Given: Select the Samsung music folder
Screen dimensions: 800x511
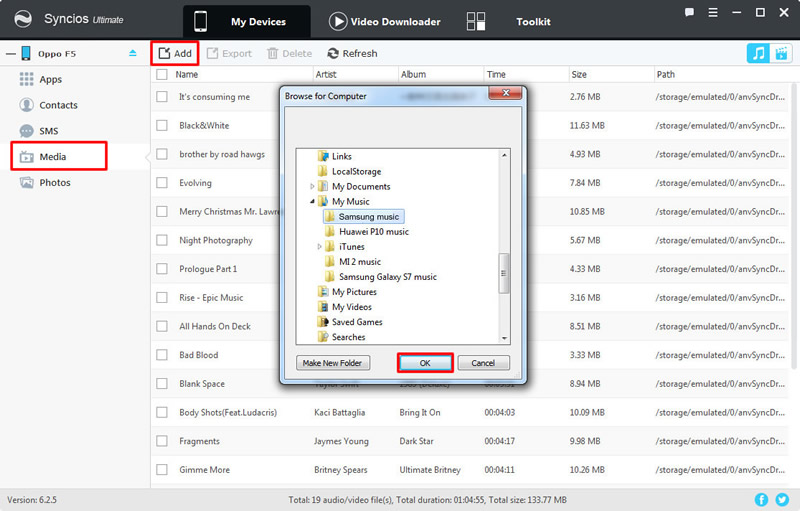Looking at the screenshot, I should 363,217.
